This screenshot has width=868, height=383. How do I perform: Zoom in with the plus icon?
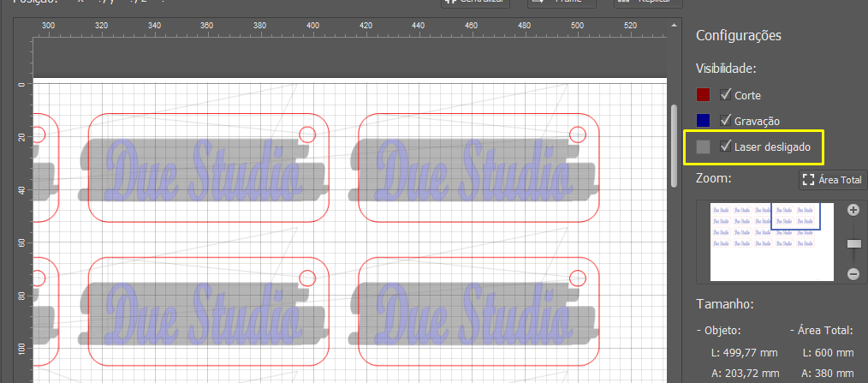[x=853, y=210]
